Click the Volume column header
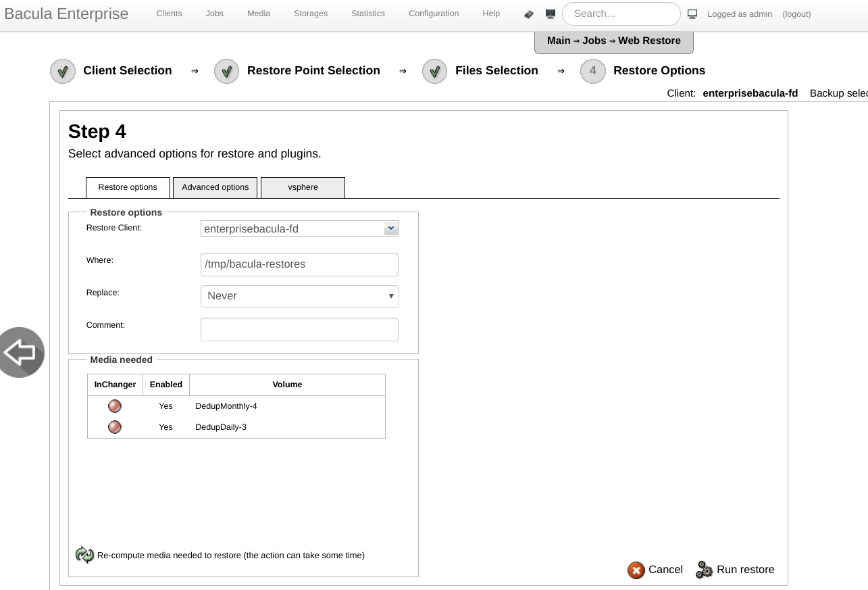 coord(287,385)
